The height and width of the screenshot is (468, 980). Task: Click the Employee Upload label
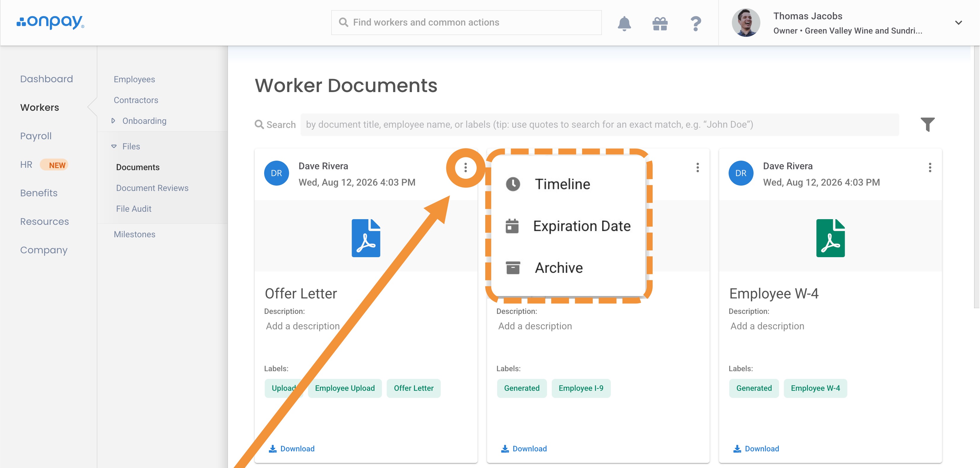[x=345, y=388]
